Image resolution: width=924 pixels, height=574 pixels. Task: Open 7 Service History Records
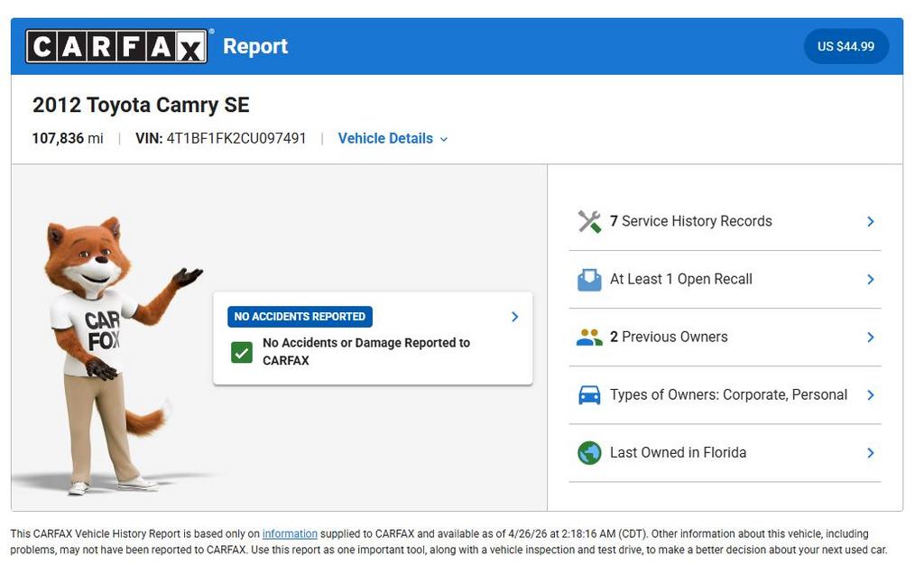[x=725, y=222]
